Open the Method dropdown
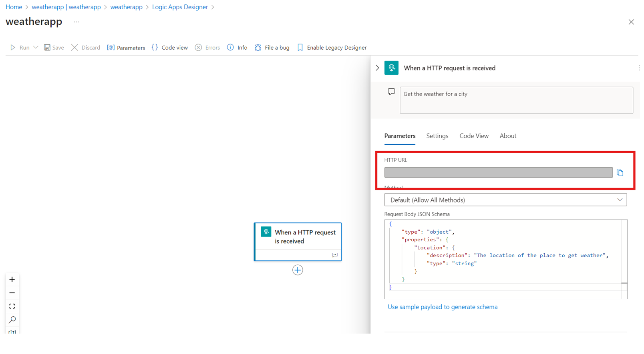 [505, 200]
